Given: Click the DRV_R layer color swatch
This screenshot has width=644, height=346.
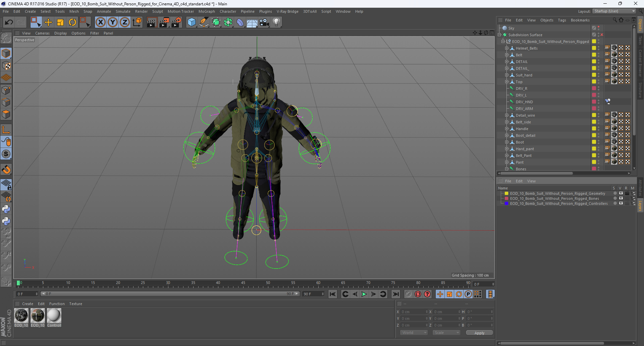Looking at the screenshot, I should tap(594, 89).
